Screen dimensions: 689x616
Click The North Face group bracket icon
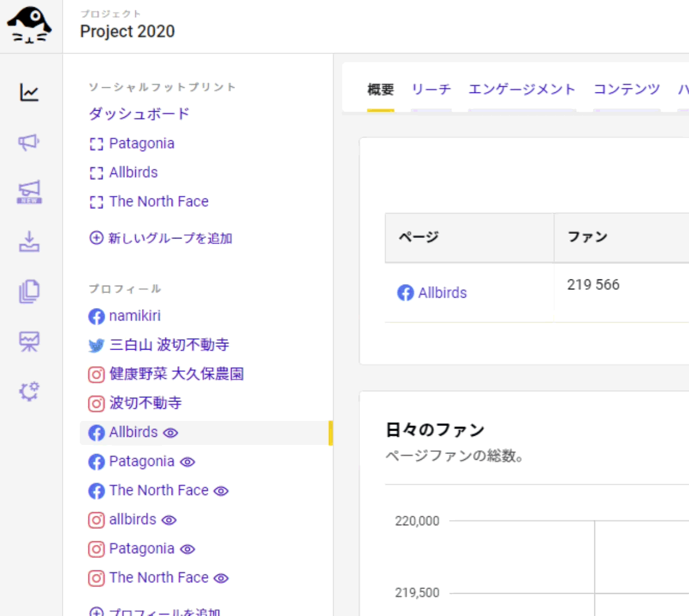(x=96, y=202)
